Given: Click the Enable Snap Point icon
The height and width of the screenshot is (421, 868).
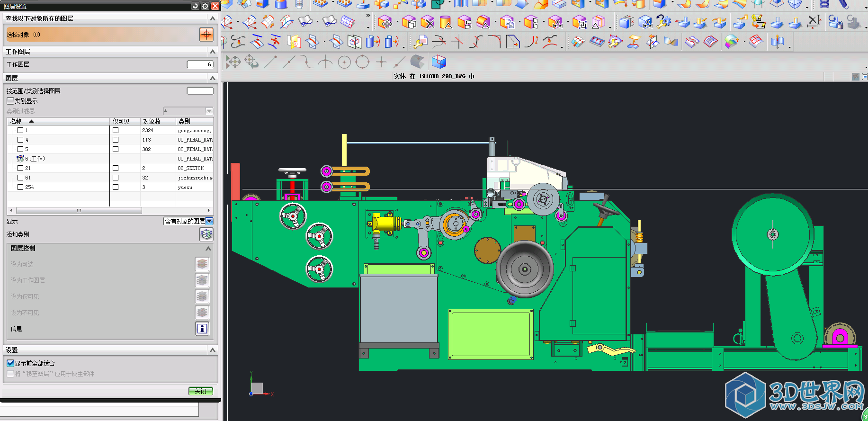Looking at the screenshot, I should (233, 62).
